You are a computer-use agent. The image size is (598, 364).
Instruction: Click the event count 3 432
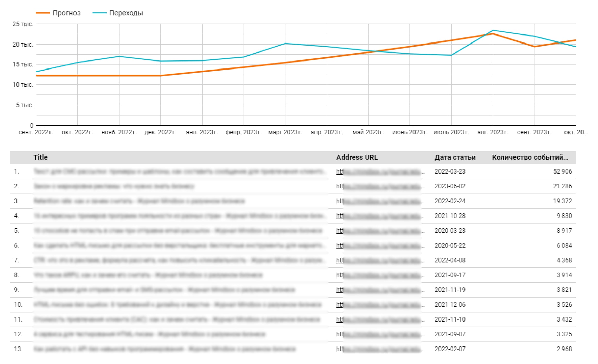click(x=564, y=319)
